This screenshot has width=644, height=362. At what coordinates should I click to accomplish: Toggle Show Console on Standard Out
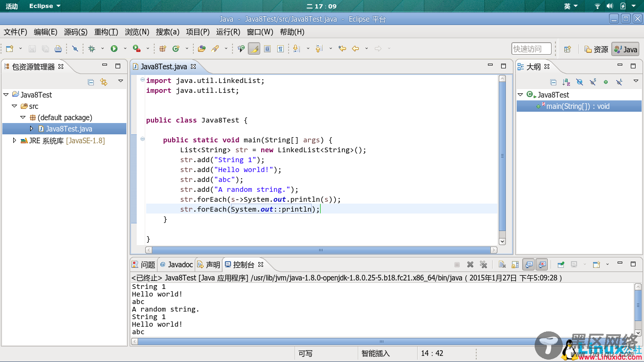529,265
